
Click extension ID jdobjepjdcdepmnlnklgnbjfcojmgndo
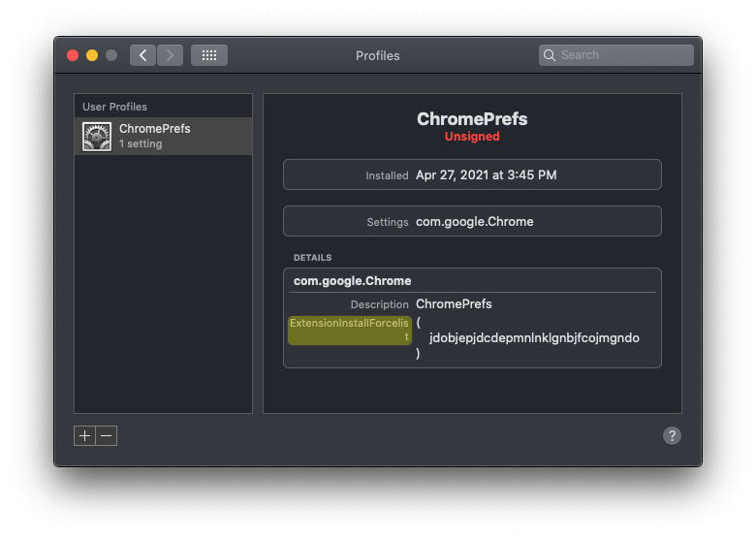[x=534, y=338]
